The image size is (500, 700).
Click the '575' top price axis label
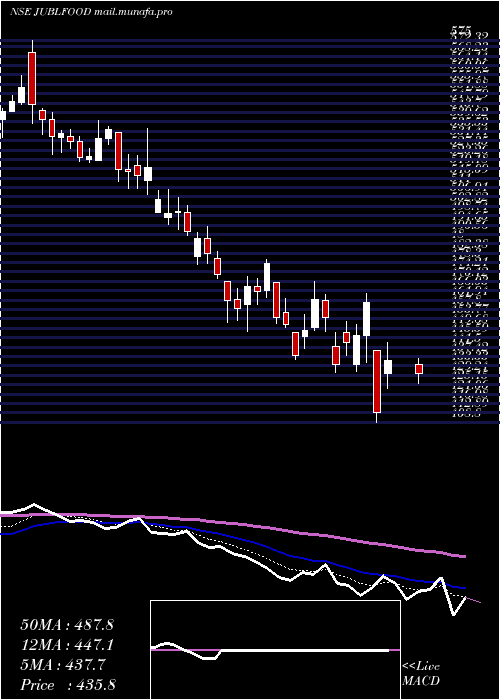462,29
